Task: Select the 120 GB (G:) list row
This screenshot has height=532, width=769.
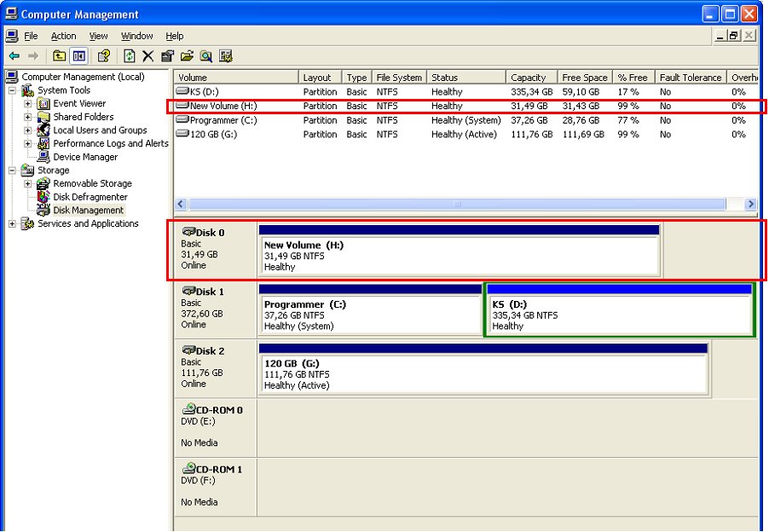Action: point(465,135)
